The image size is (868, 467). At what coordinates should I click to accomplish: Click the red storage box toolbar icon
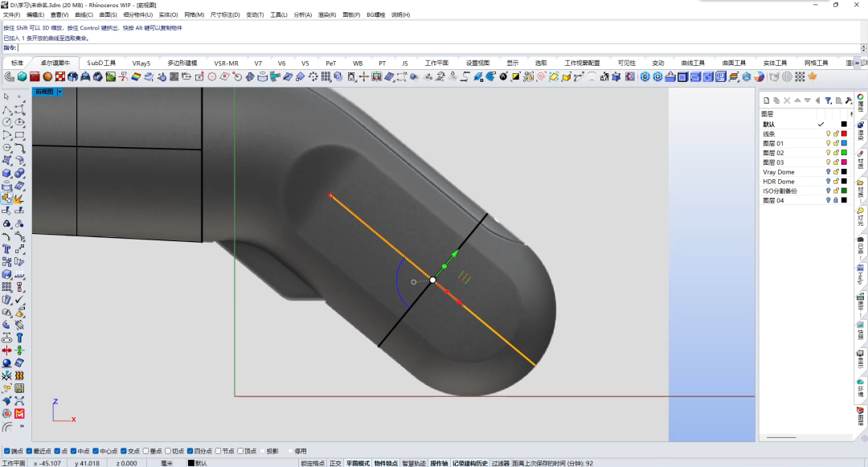[35, 77]
